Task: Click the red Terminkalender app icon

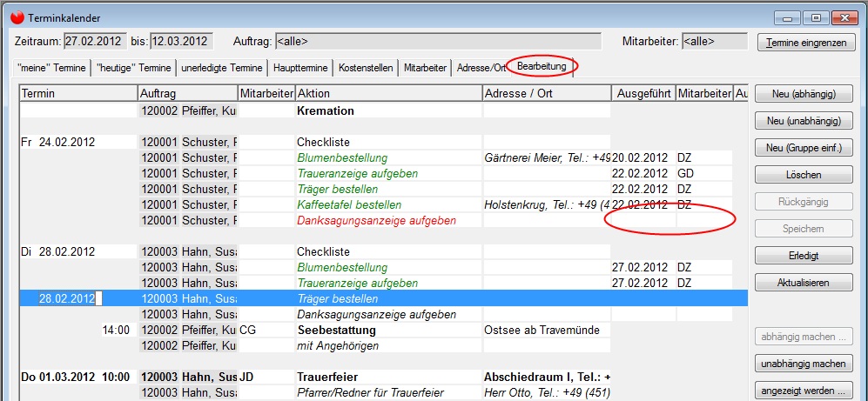Action: click(x=17, y=17)
